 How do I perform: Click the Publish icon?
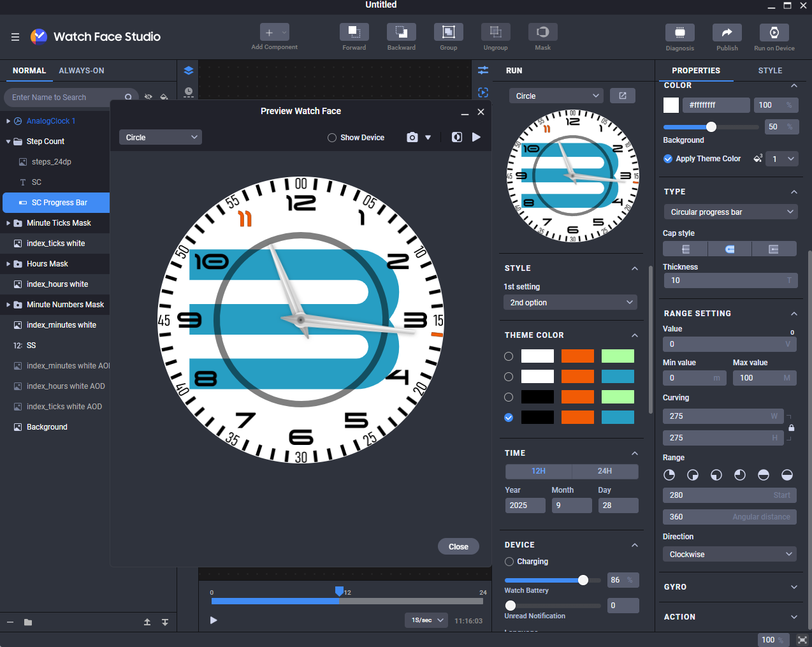point(727,33)
